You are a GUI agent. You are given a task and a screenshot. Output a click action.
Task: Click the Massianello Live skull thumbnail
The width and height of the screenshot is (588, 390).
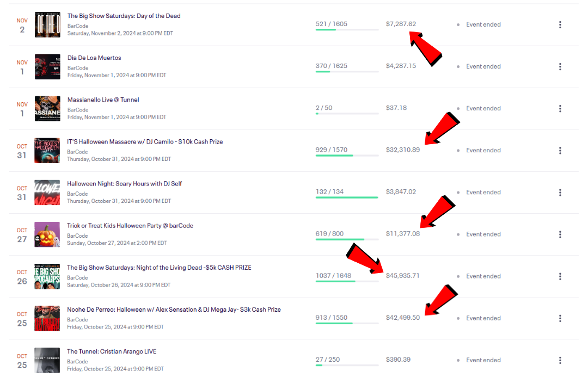click(47, 108)
